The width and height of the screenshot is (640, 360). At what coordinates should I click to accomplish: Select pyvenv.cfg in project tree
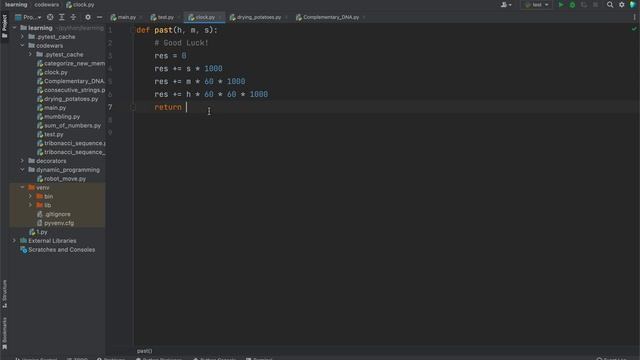(56, 223)
